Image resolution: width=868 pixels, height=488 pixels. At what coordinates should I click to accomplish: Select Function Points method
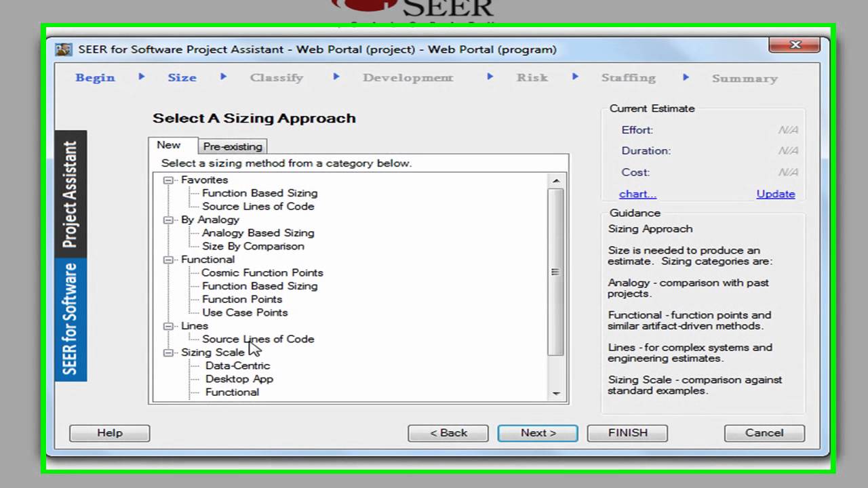[242, 299]
